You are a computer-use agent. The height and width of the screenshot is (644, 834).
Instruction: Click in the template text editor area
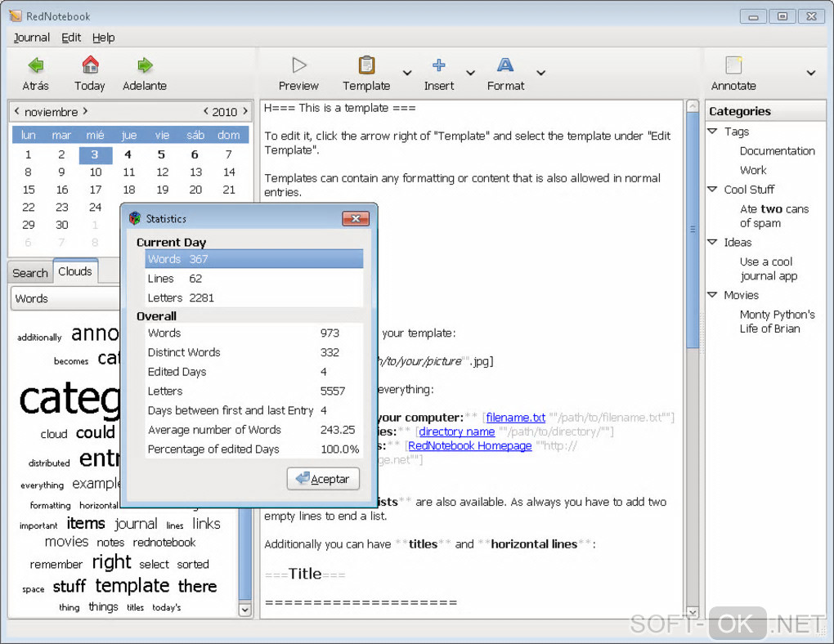(471, 359)
